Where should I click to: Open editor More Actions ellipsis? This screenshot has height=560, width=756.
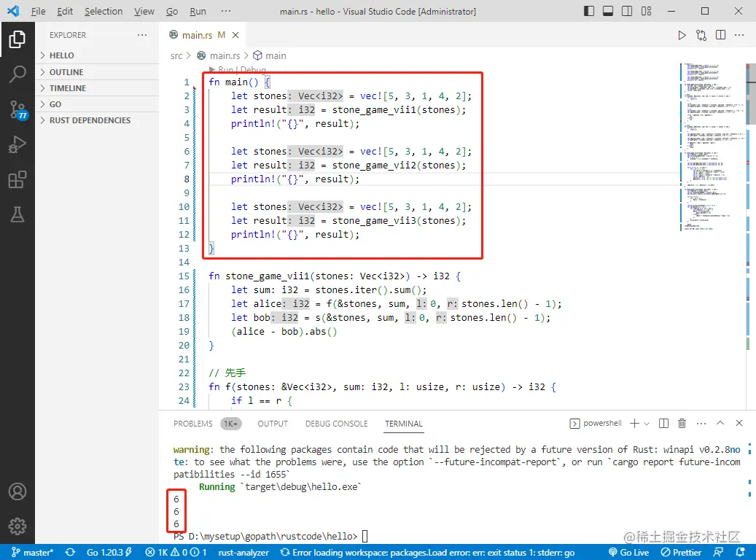(739, 35)
